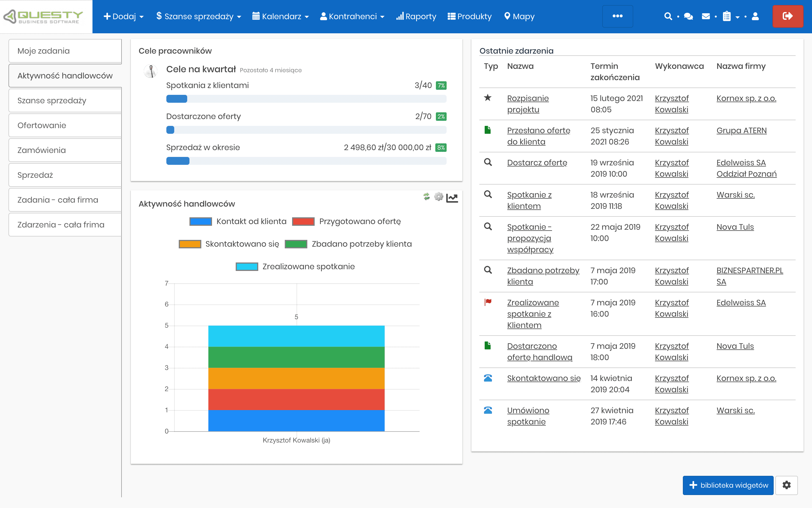
Task: Toggle Kontakt od klienta legend series
Action: point(238,222)
